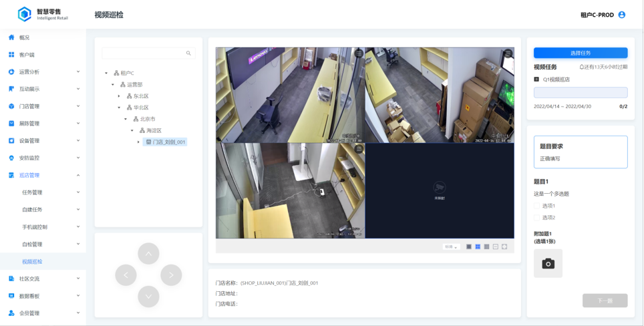The image size is (644, 326).
Task: Switch to four-grid layout icon
Action: (x=478, y=247)
